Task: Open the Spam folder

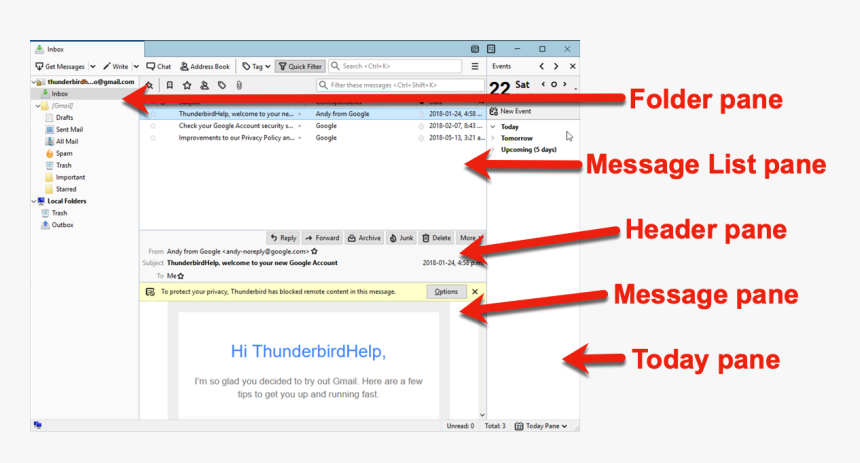Action: tap(64, 154)
